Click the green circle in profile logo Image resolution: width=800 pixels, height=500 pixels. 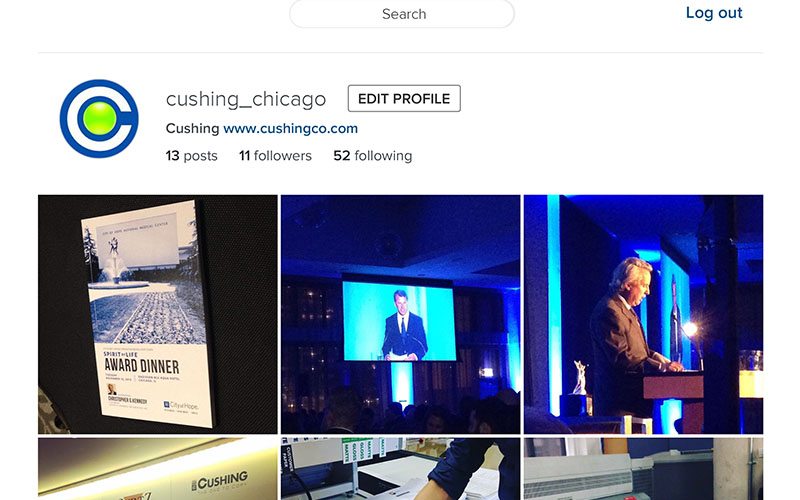[x=99, y=118]
